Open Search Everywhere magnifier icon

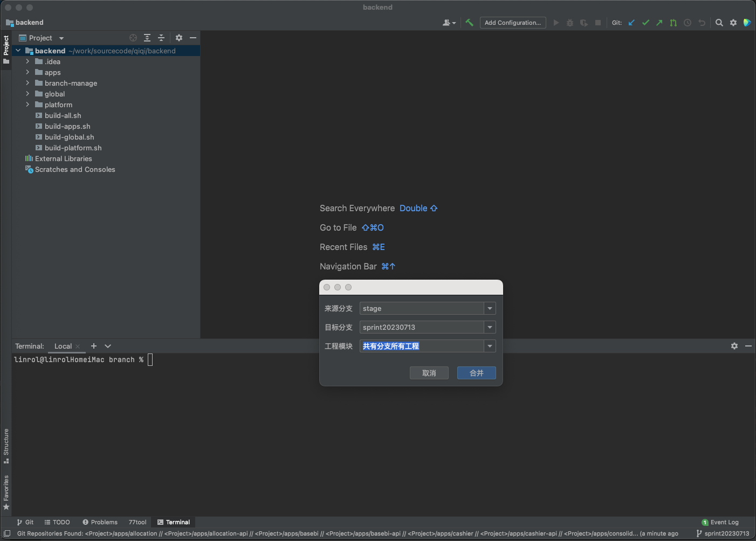click(x=719, y=23)
